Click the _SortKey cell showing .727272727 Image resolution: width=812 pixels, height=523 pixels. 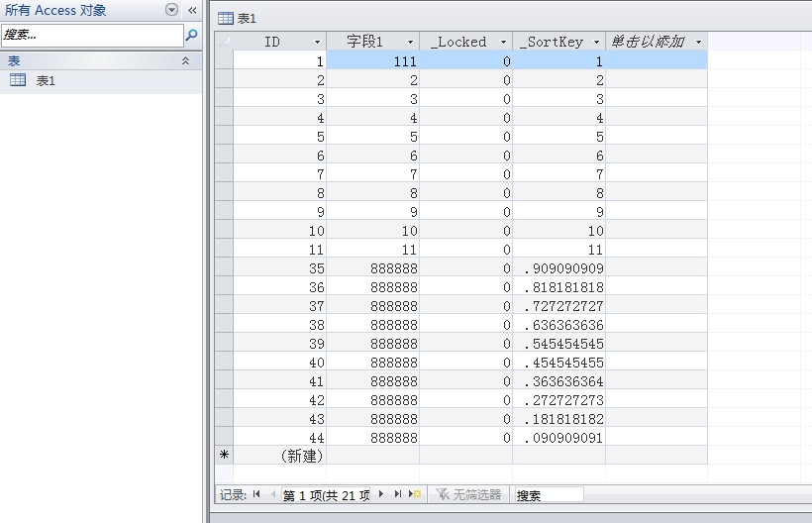pos(558,306)
